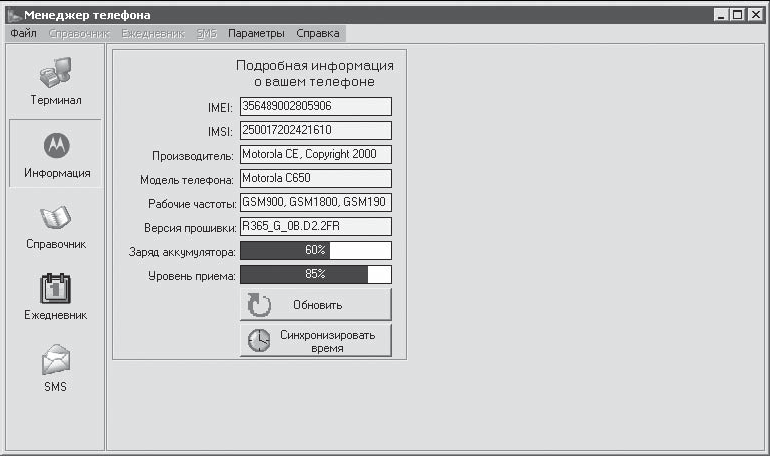Open the Файл menu
770x456 pixels.
click(23, 33)
